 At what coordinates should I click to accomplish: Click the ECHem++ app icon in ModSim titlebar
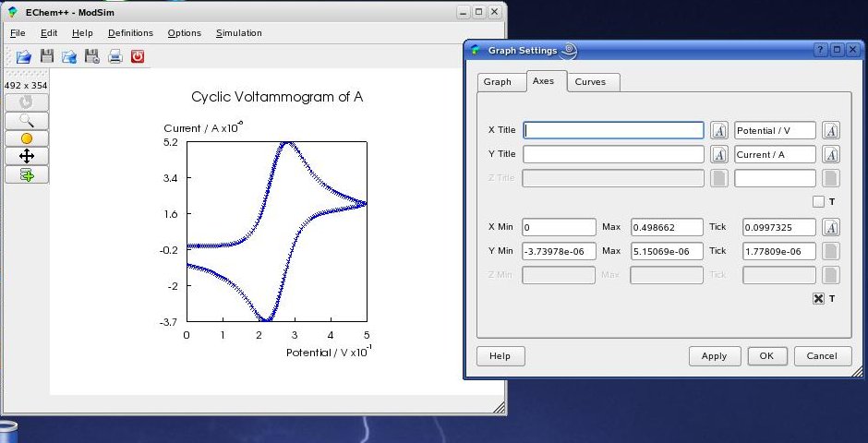[13, 12]
